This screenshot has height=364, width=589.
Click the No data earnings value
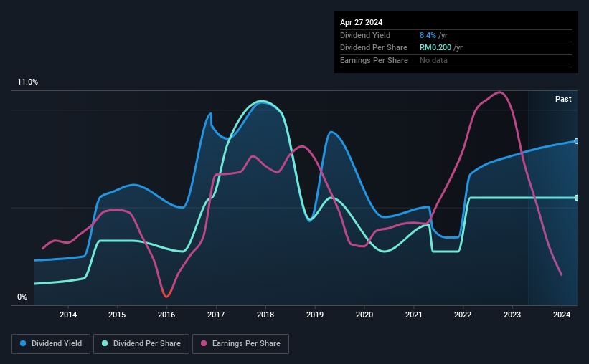pyautogui.click(x=433, y=60)
